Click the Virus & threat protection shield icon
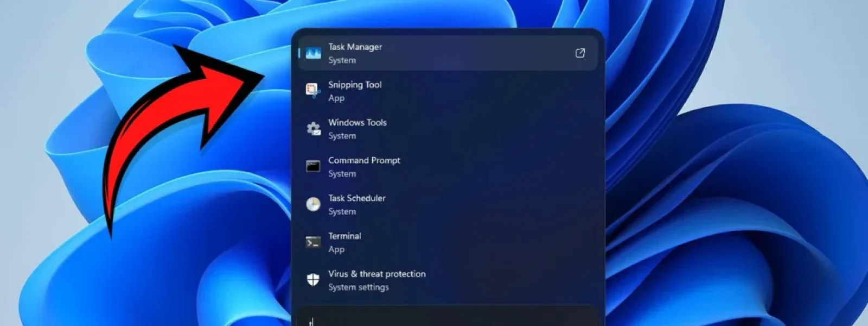Viewport: 868px width, 326px height. [x=313, y=280]
